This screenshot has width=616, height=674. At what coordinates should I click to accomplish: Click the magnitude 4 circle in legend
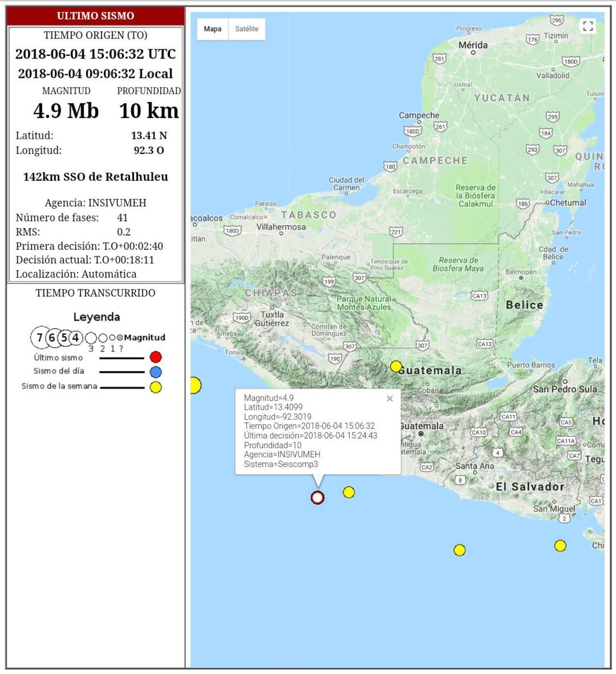point(76,338)
